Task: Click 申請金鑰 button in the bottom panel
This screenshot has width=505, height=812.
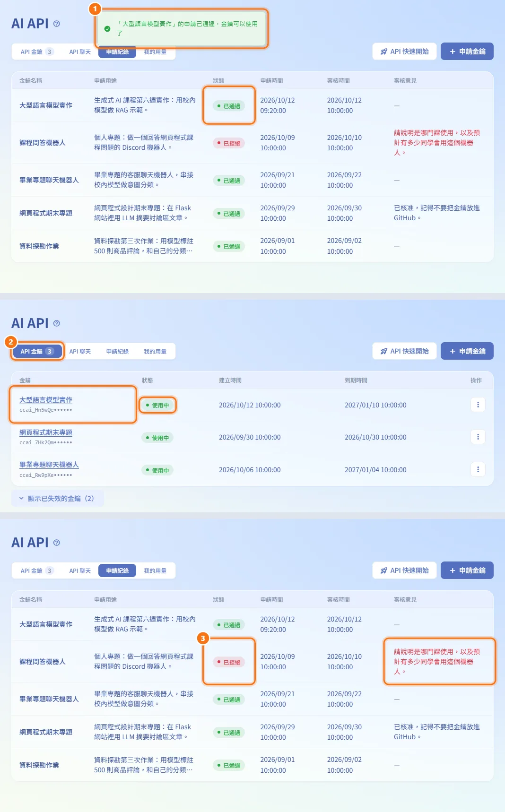Action: click(x=467, y=570)
